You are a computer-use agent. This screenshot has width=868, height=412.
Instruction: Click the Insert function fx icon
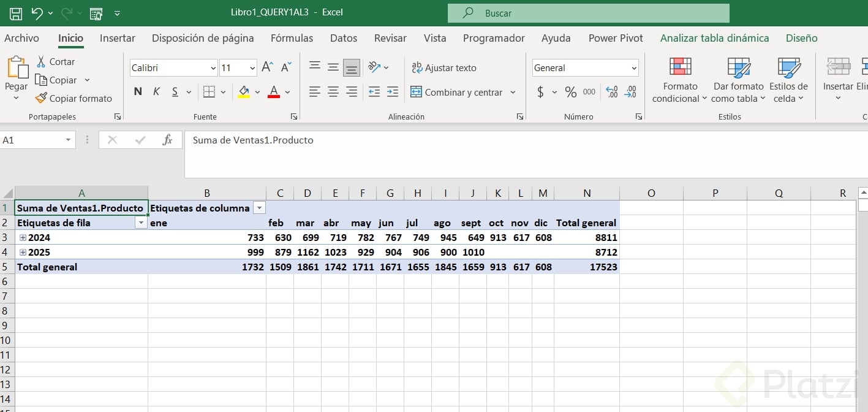167,140
